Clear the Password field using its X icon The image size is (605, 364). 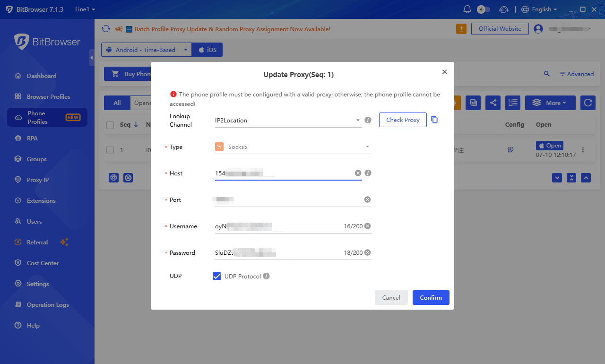click(x=367, y=252)
